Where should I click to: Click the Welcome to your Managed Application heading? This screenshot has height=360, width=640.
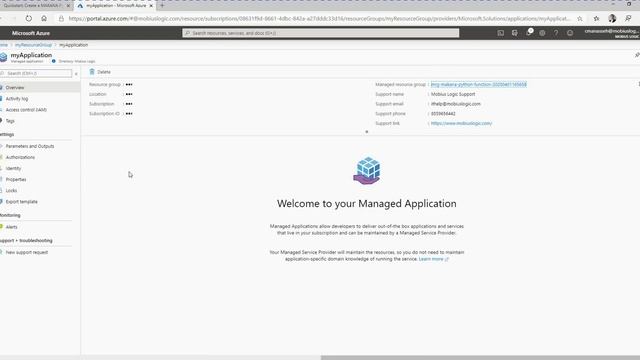pyautogui.click(x=367, y=204)
